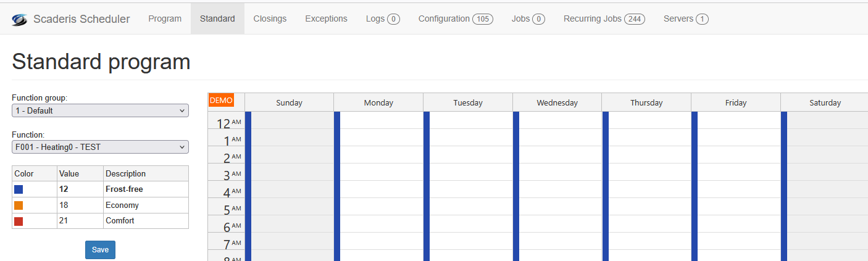Open the Configuration tab
The image size is (868, 261).
tap(455, 19)
